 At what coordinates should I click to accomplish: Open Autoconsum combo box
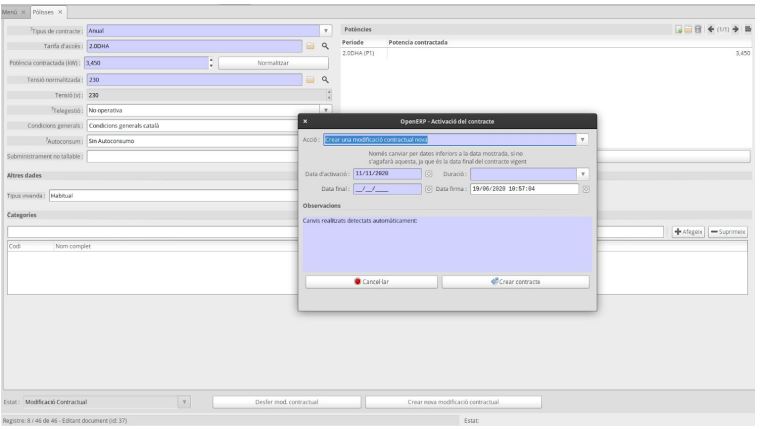point(192,141)
